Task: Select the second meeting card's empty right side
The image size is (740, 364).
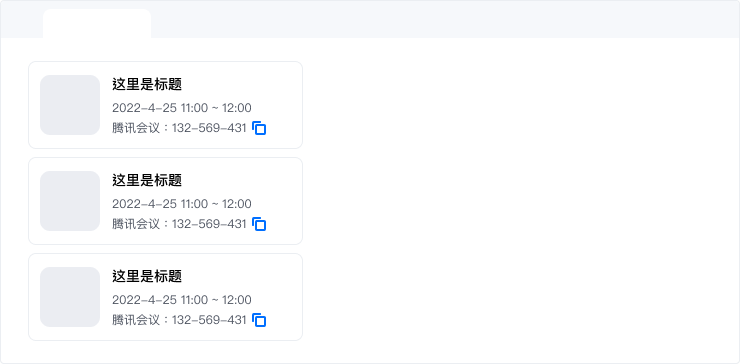Action: tap(285, 201)
